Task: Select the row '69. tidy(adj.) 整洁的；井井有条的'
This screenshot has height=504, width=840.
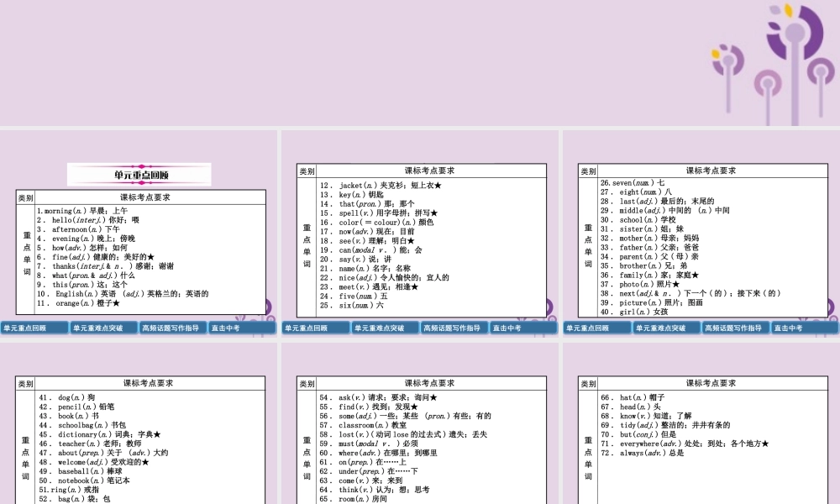Action: click(665, 425)
